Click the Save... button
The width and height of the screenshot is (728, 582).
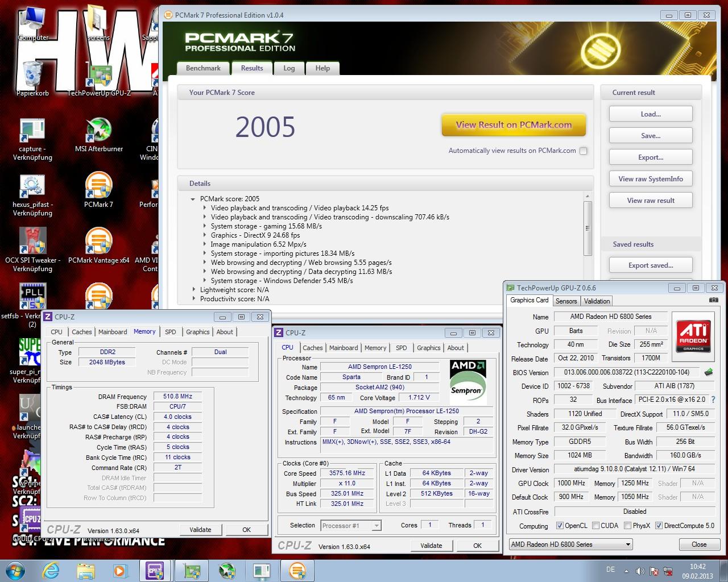(x=651, y=135)
